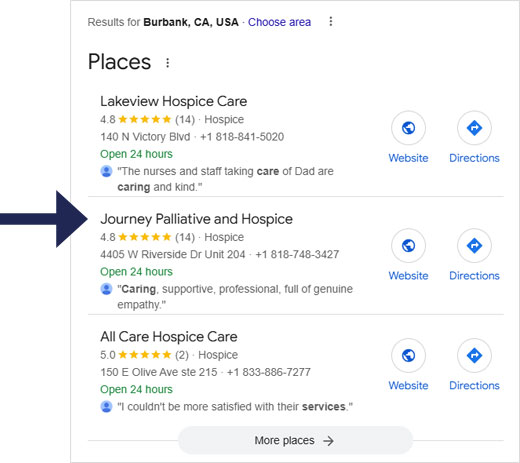This screenshot has height=463, width=520.
Task: Click the Directions label in the All Care row
Action: tap(474, 386)
